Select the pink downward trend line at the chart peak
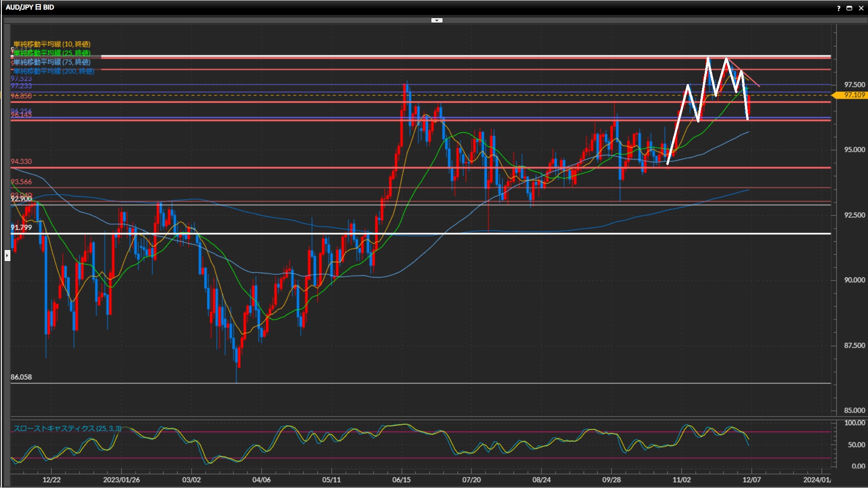The height and width of the screenshot is (488, 868). (753, 80)
